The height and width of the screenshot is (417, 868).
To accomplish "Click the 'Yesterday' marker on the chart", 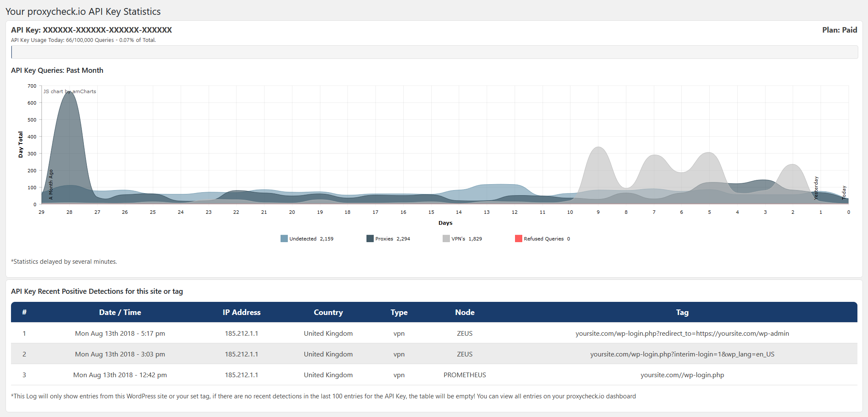I will (816, 188).
